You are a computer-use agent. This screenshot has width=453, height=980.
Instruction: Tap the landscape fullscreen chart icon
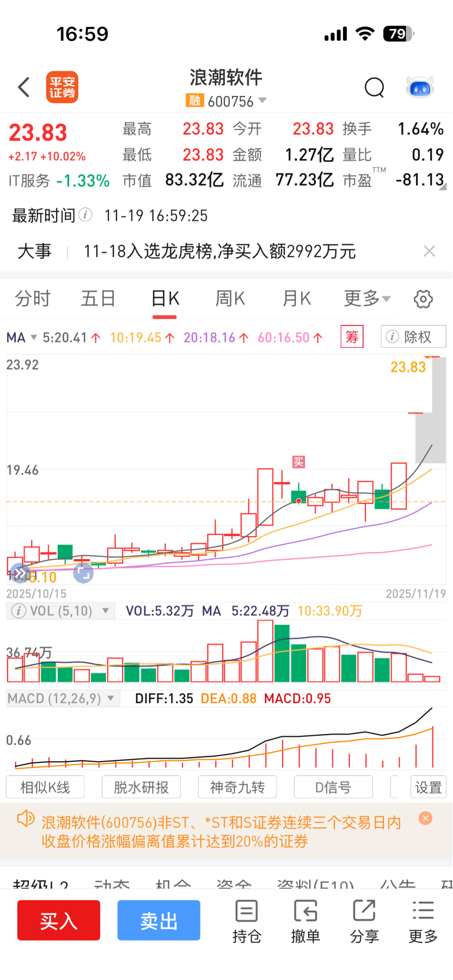pyautogui.click(x=84, y=572)
